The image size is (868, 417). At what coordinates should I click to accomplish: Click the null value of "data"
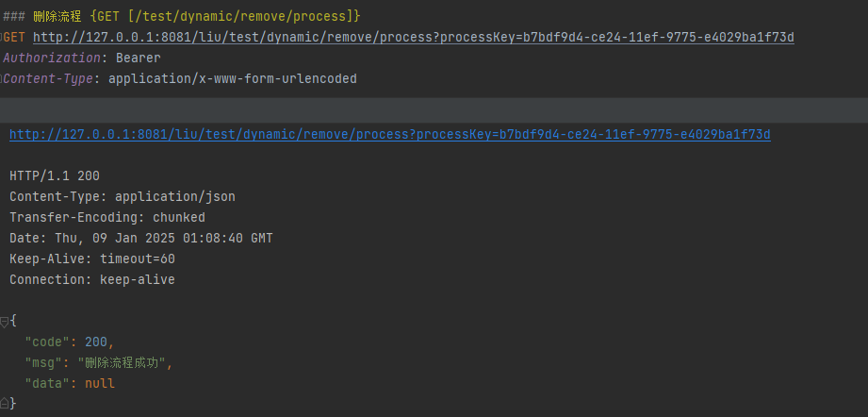[x=100, y=384]
